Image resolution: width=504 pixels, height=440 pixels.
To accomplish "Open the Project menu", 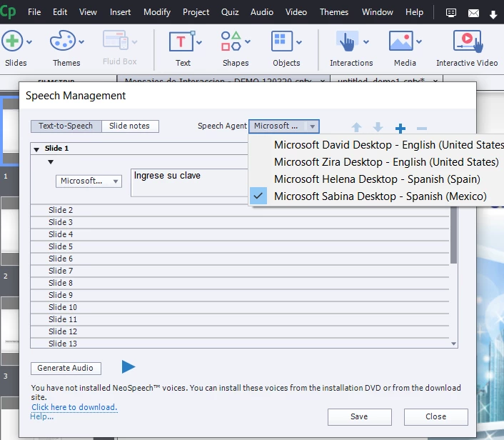I will (196, 12).
